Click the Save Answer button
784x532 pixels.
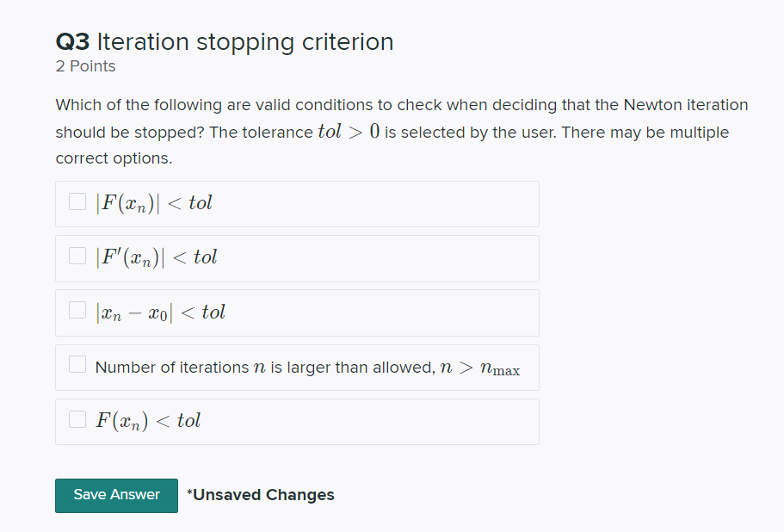tap(116, 495)
